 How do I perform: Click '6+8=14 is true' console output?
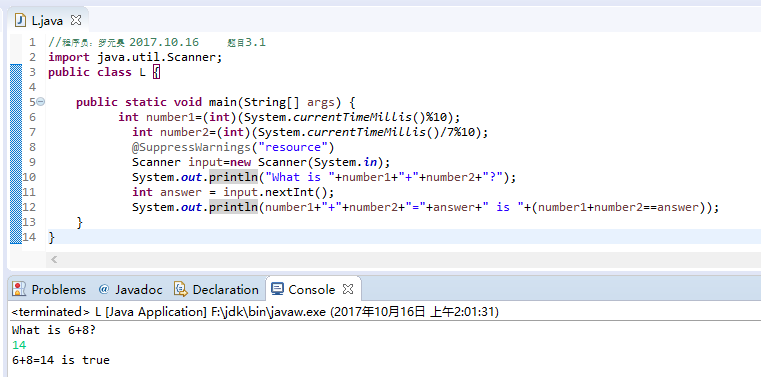tap(61, 360)
